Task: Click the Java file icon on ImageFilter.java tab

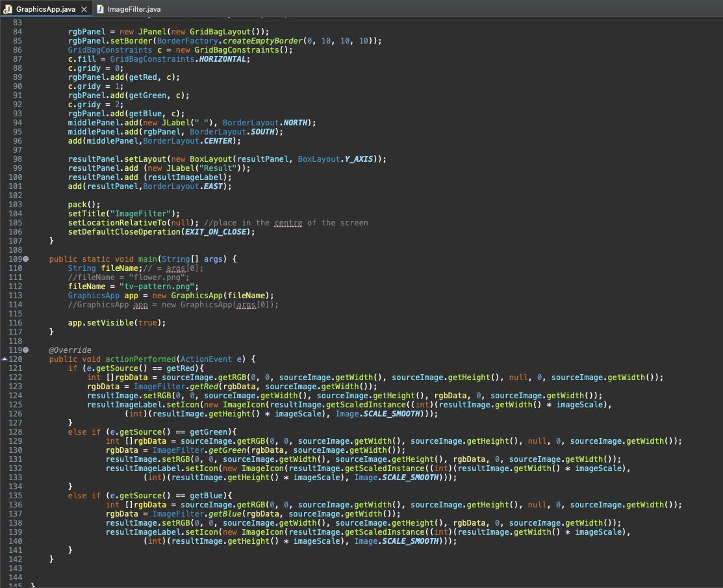Action: [x=99, y=9]
